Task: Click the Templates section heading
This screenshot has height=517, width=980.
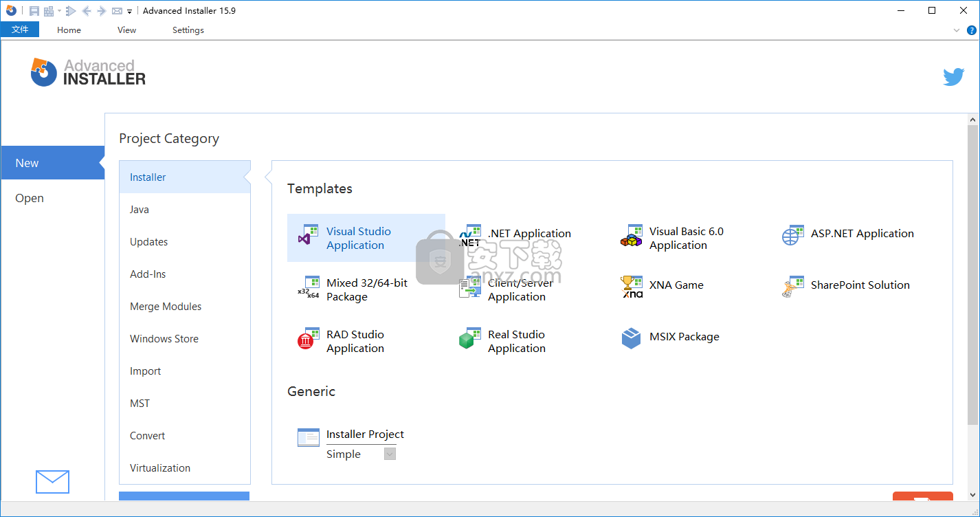Action: click(320, 188)
